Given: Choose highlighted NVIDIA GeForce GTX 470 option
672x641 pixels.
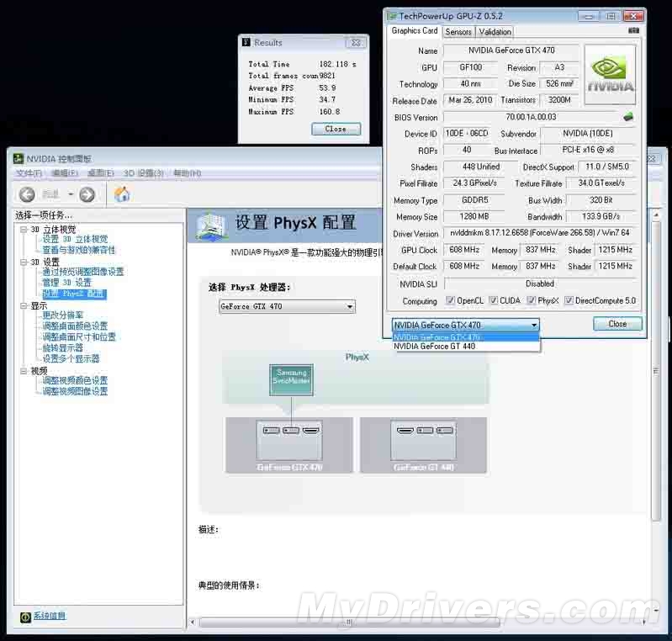Looking at the screenshot, I should pyautogui.click(x=466, y=337).
